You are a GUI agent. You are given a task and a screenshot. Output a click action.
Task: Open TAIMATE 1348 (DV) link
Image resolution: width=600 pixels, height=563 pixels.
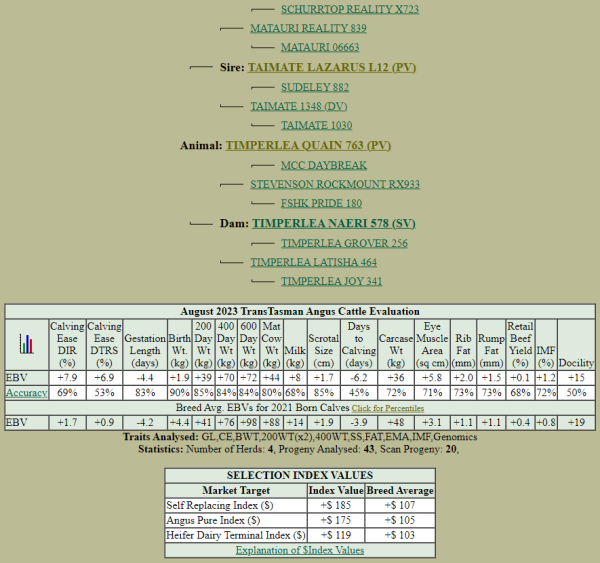click(299, 106)
